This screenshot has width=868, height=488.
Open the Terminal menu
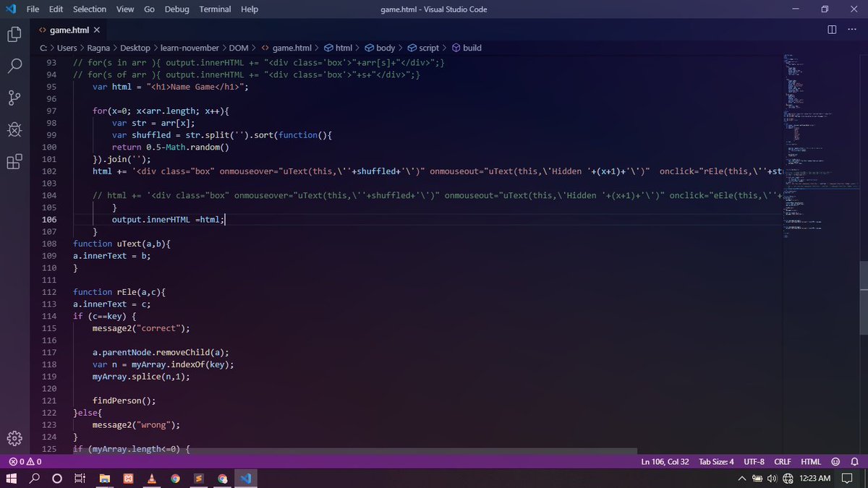click(216, 9)
